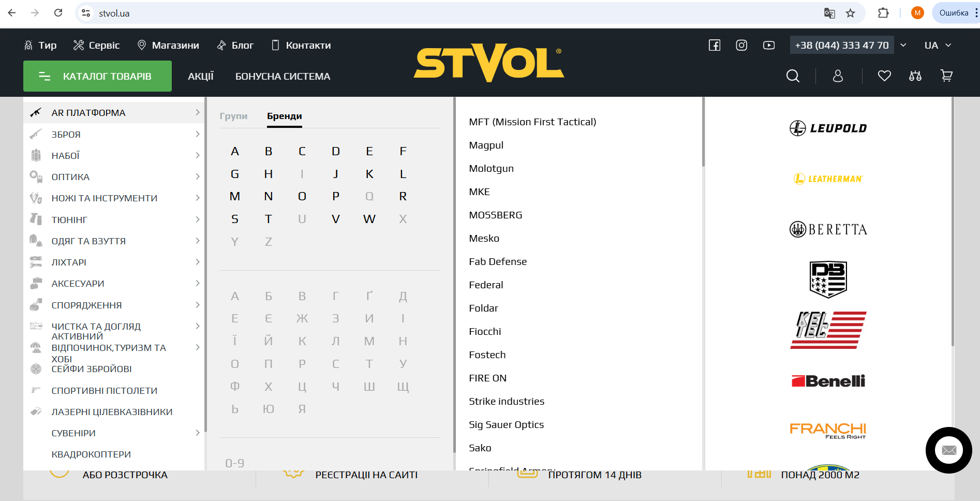Open the MFT (Mission First Tactical) brand
Screen dimensions: 980x501
coord(532,122)
